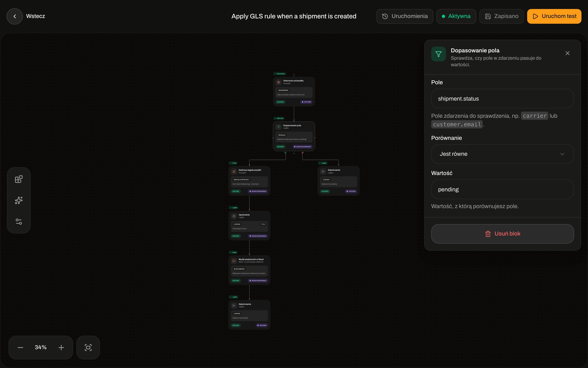Click the Wartość input with pending
Screen dimensions: 588x368
502,189
